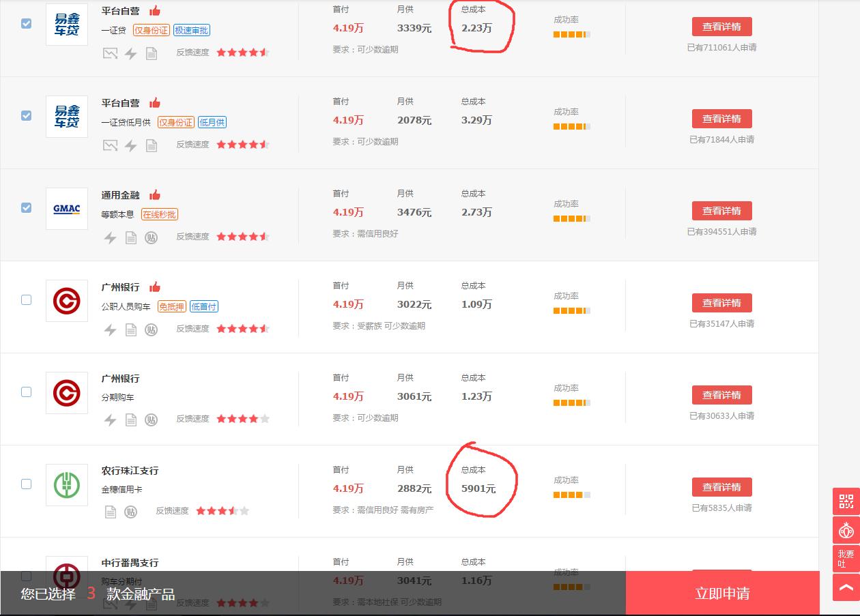Click the 通用金融 product title

pos(120,195)
